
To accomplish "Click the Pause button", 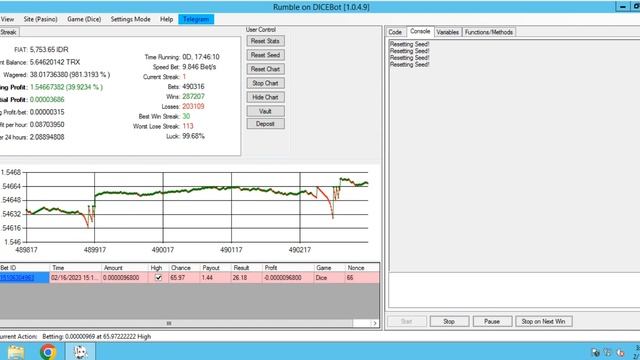I will 492,322.
